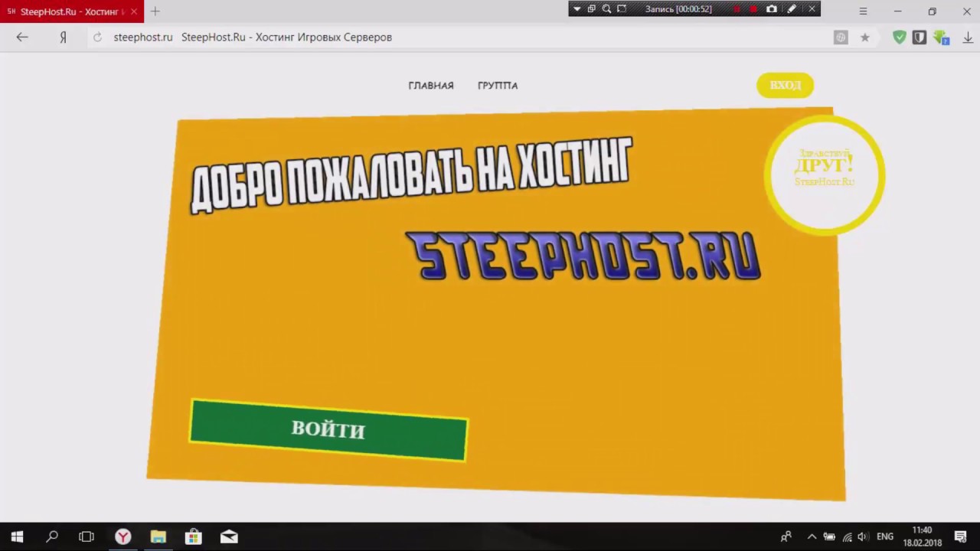Image resolution: width=980 pixels, height=551 pixels.
Task: Open File Explorer from the taskbar
Action: point(158,536)
